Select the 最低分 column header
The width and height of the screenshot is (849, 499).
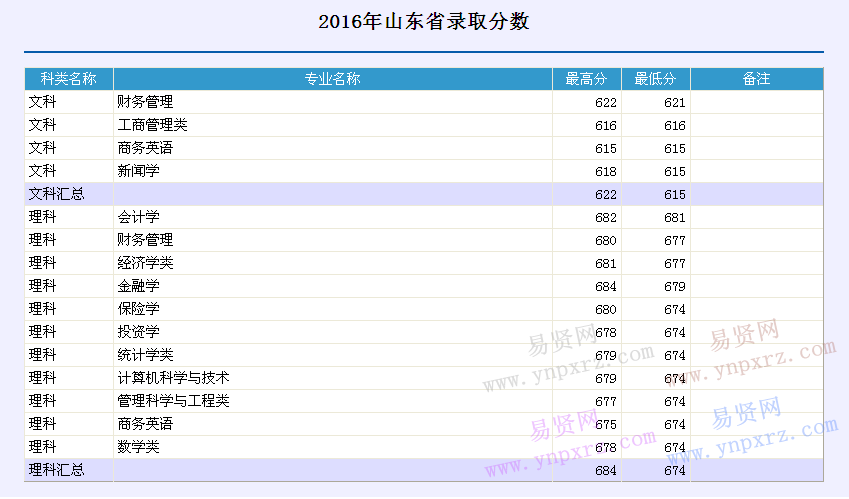655,79
